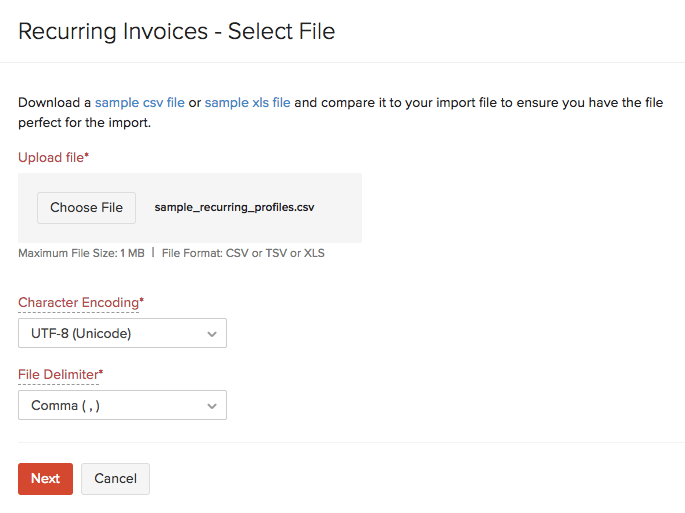The image size is (685, 513).
Task: Click the File Format: CSV or TSV or XLS hint
Action: pos(243,253)
